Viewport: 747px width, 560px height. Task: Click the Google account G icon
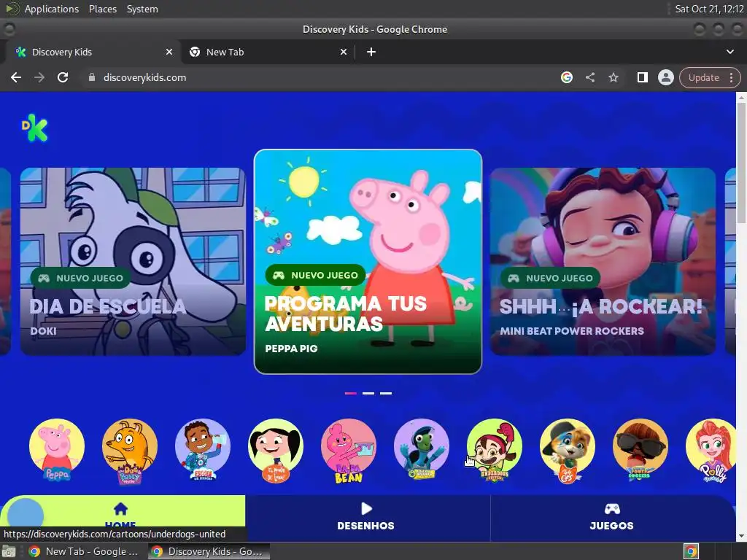(x=566, y=77)
